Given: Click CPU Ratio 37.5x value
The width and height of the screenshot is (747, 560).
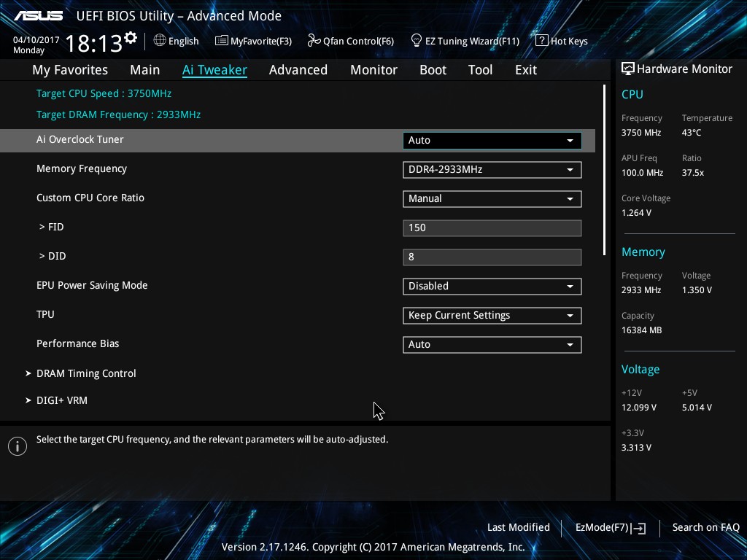Looking at the screenshot, I should click(x=693, y=173).
